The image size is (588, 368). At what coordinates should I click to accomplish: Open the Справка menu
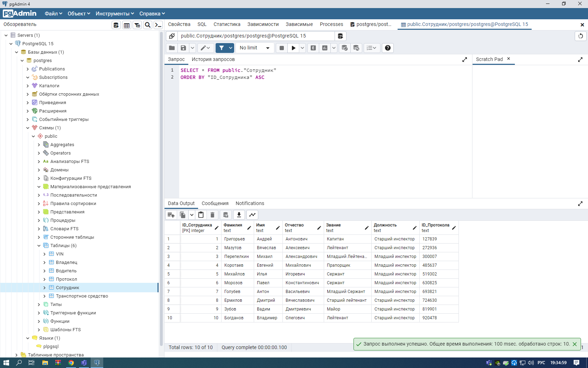pyautogui.click(x=152, y=14)
